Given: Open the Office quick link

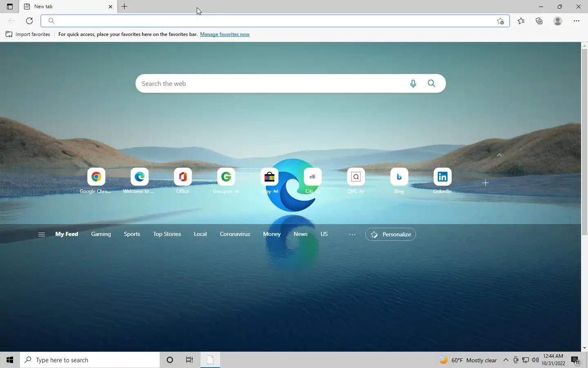Looking at the screenshot, I should (183, 181).
